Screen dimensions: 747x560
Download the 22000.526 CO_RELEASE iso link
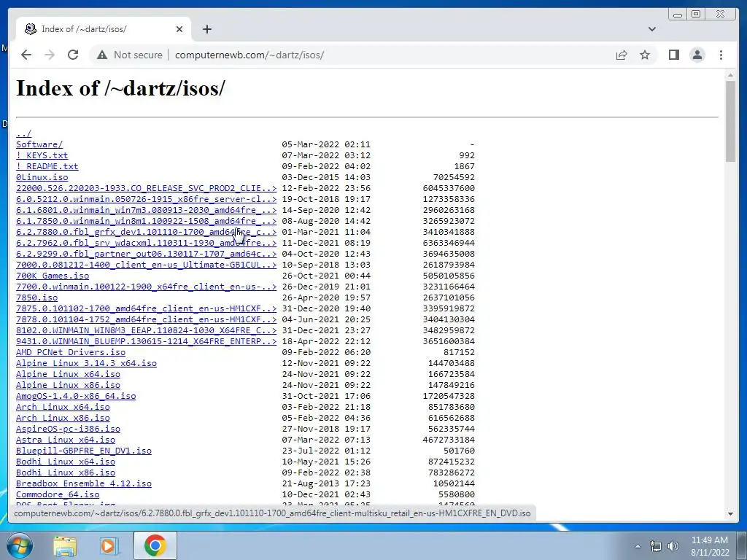pos(146,188)
